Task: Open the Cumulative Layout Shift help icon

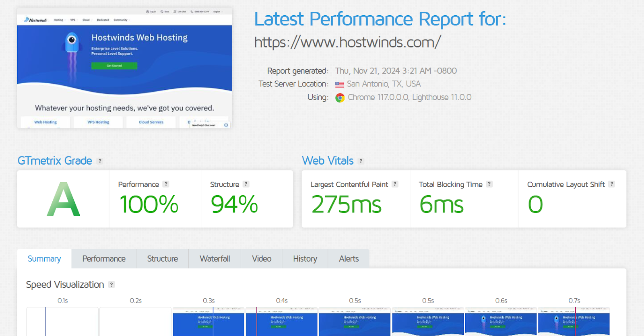Action: (x=611, y=184)
